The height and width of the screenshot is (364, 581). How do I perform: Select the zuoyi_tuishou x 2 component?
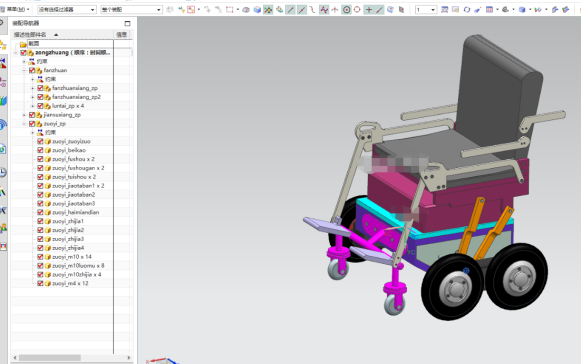[x=74, y=177]
